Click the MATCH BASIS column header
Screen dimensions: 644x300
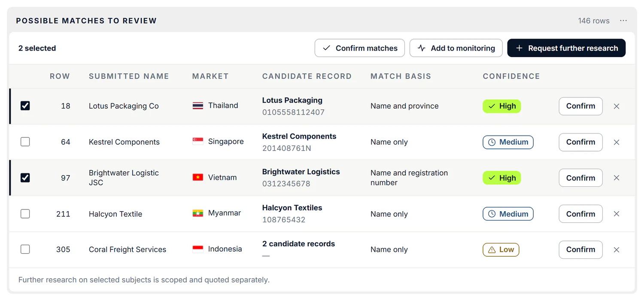click(401, 76)
